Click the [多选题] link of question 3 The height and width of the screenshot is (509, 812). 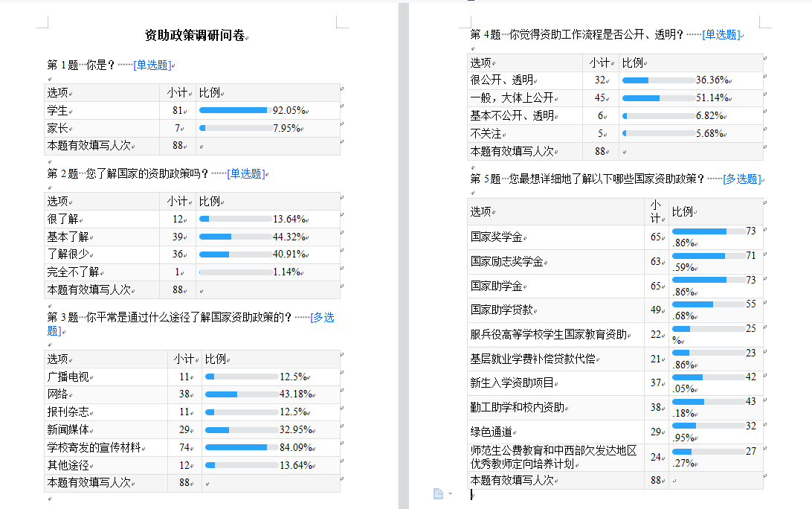pos(322,318)
